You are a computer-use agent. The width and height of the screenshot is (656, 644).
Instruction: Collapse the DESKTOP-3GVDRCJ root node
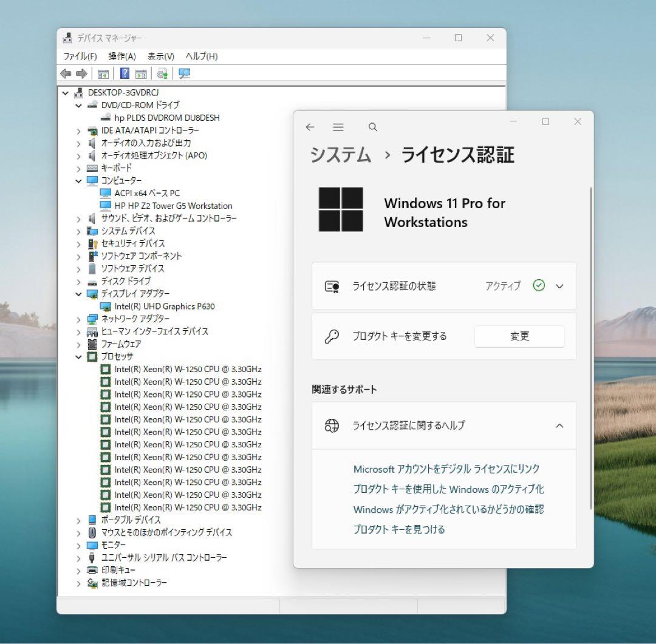(65, 93)
